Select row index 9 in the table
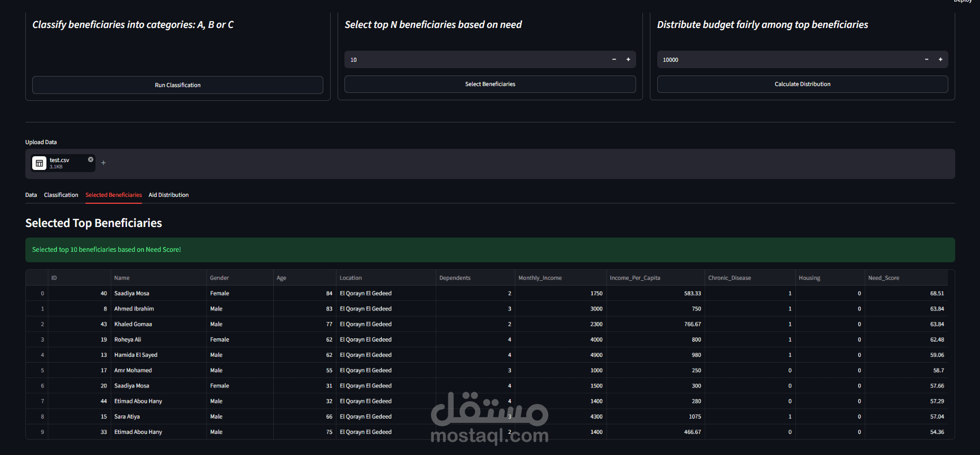This screenshot has height=455, width=980. [x=37, y=432]
